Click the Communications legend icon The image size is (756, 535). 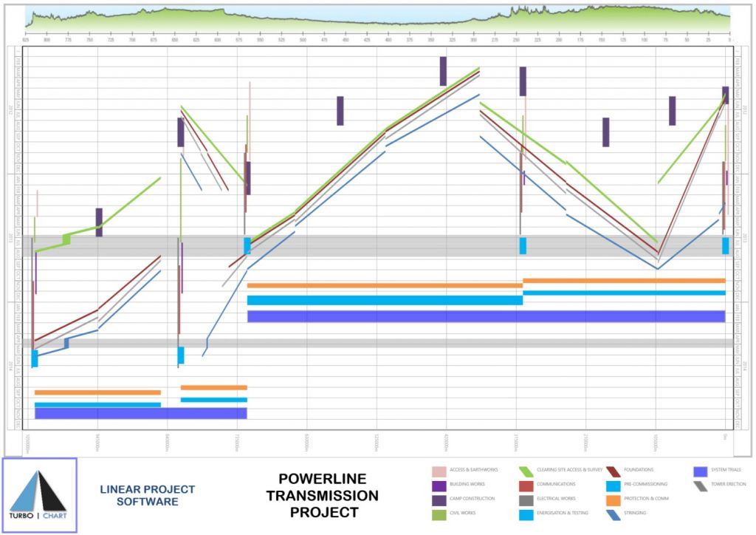coord(526,485)
